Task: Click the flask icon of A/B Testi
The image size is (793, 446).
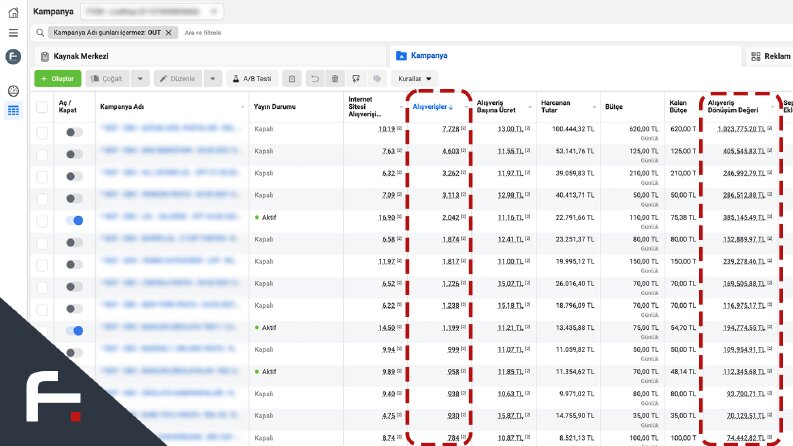Action: [236, 79]
